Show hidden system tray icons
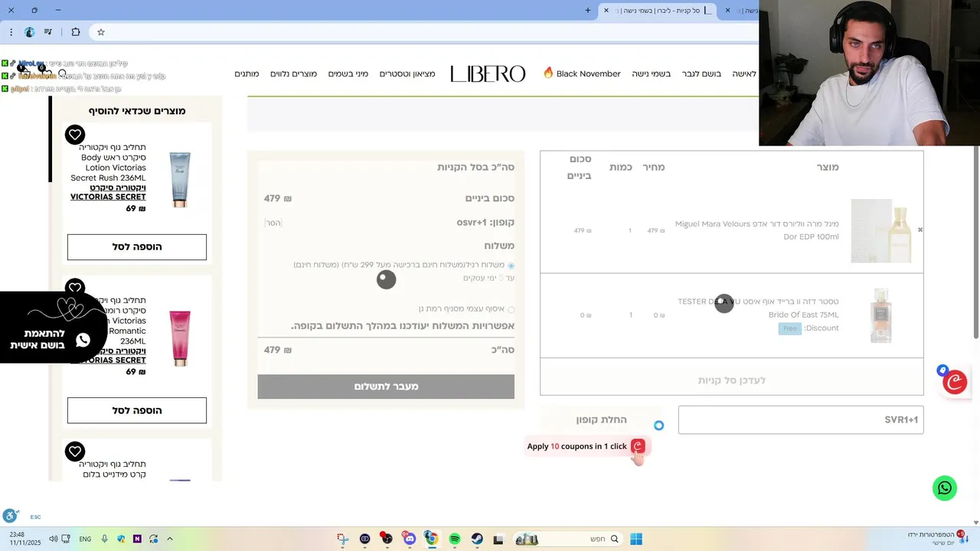Image resolution: width=980 pixels, height=551 pixels. 170,539
